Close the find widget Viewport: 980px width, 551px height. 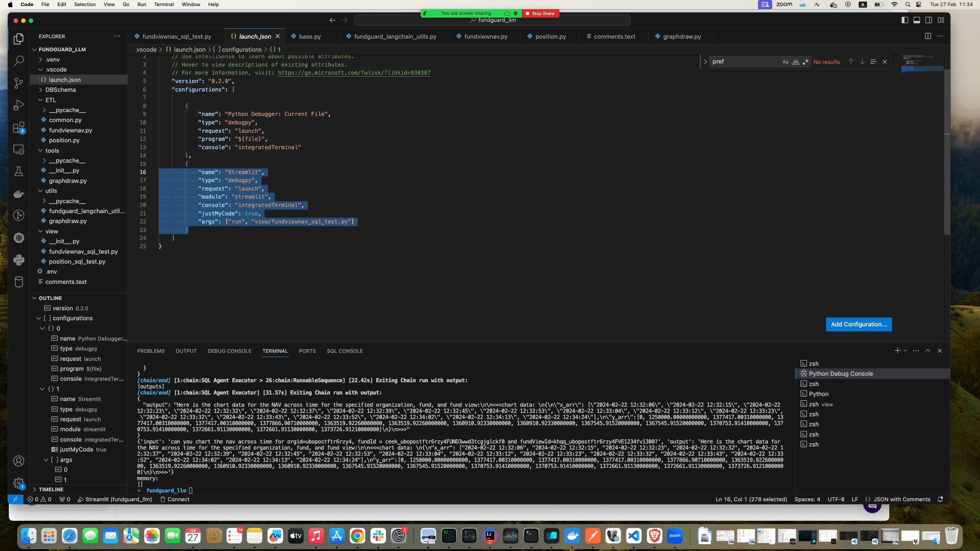(x=885, y=62)
